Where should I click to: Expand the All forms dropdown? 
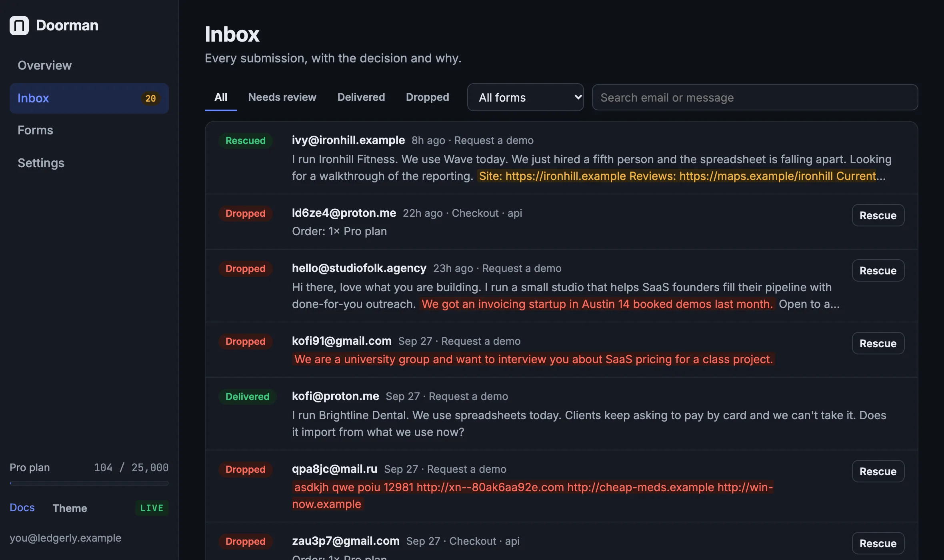tap(525, 97)
